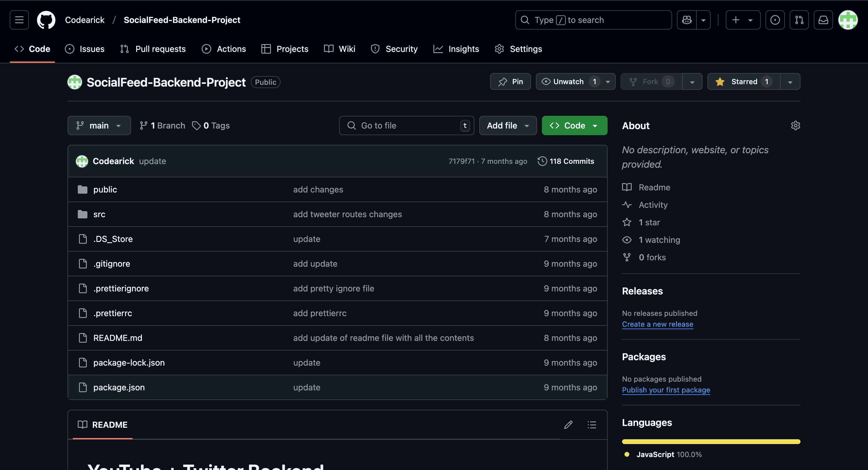The width and height of the screenshot is (868, 470).
Task: Open the Packages heading link
Action: click(x=643, y=357)
